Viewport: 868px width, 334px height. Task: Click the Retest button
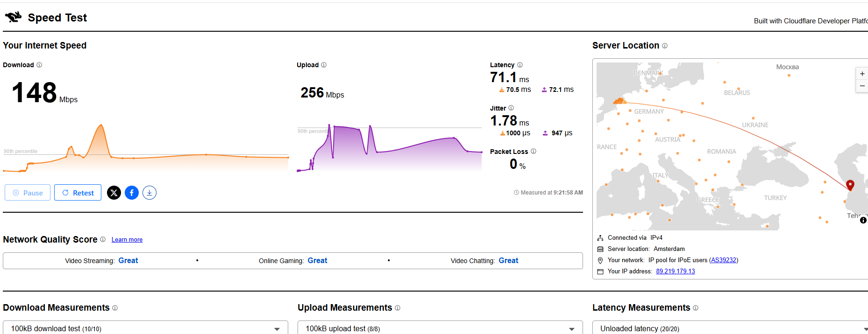coord(78,193)
